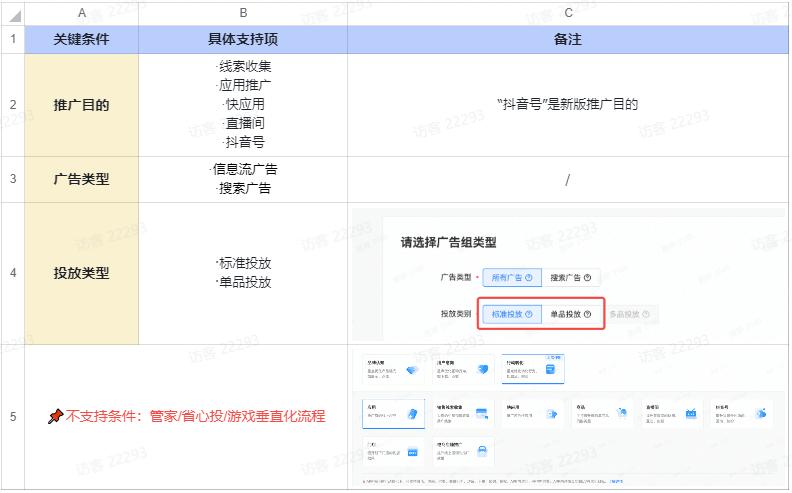
Task: Click the blue heart icon card
Action: (x=463, y=369)
